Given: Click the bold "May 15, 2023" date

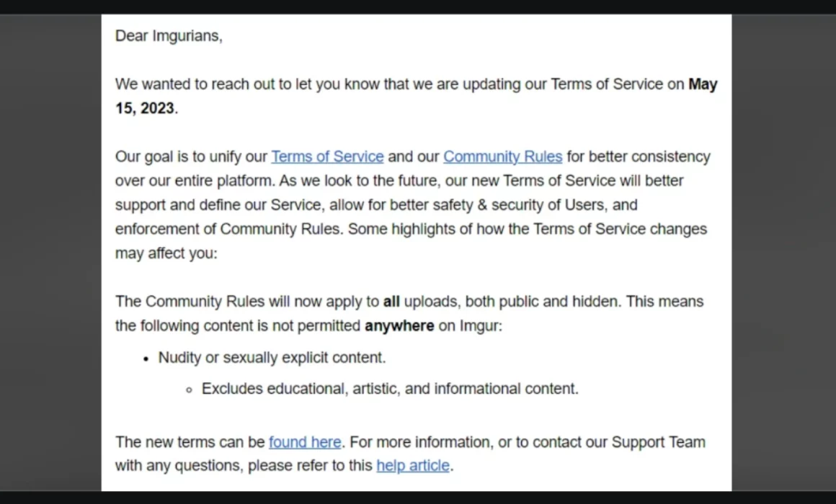Looking at the screenshot, I should (703, 84).
